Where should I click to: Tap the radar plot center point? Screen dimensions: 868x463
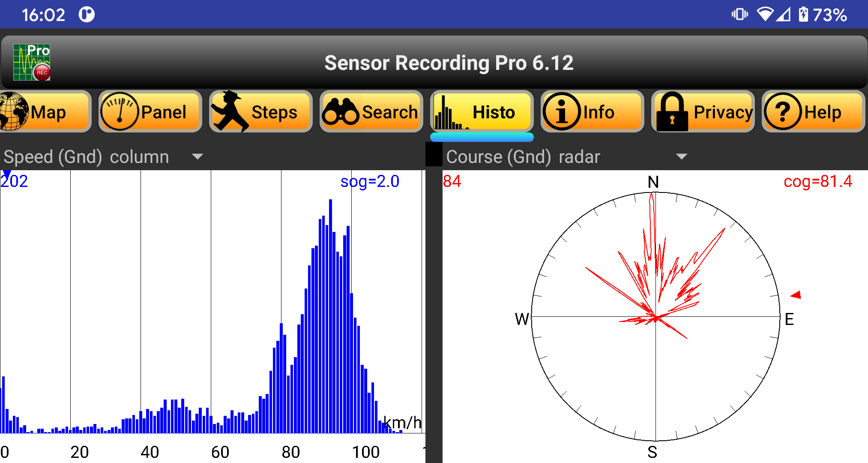coord(655,317)
